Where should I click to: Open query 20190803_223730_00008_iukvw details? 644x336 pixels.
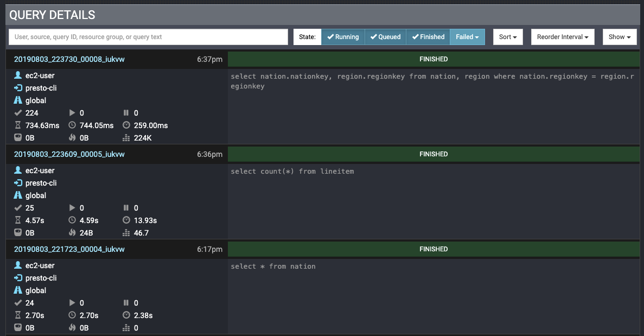(x=69, y=59)
